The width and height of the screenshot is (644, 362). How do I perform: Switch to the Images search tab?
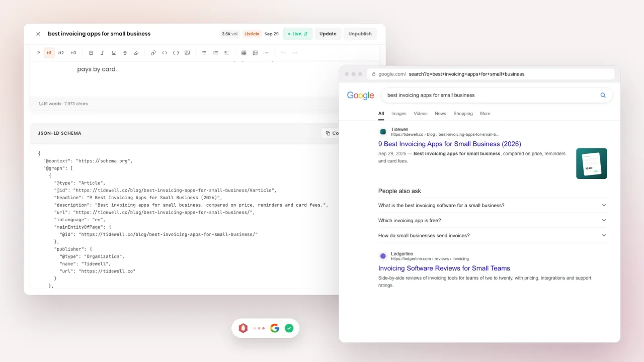[x=399, y=114]
